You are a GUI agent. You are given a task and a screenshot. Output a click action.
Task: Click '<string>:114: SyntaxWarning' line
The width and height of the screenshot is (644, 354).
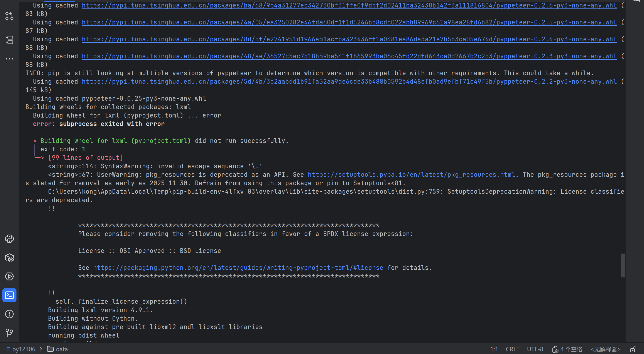(x=155, y=166)
